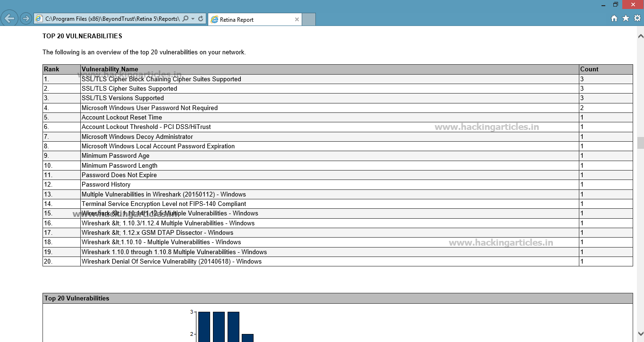This screenshot has width=644, height=342.
Task: Click the 'Count' column header
Action: tap(606, 69)
